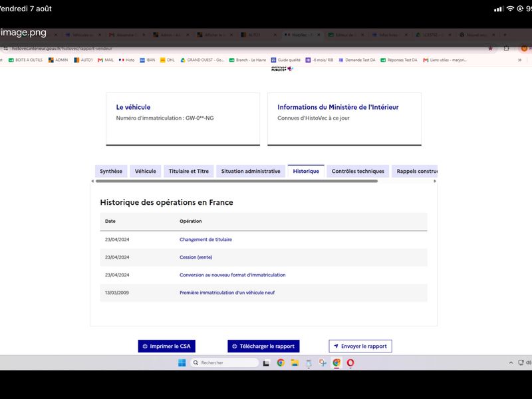The width and height of the screenshot is (532, 399).
Task: Open the Changement de titulaire link
Action: click(205, 239)
